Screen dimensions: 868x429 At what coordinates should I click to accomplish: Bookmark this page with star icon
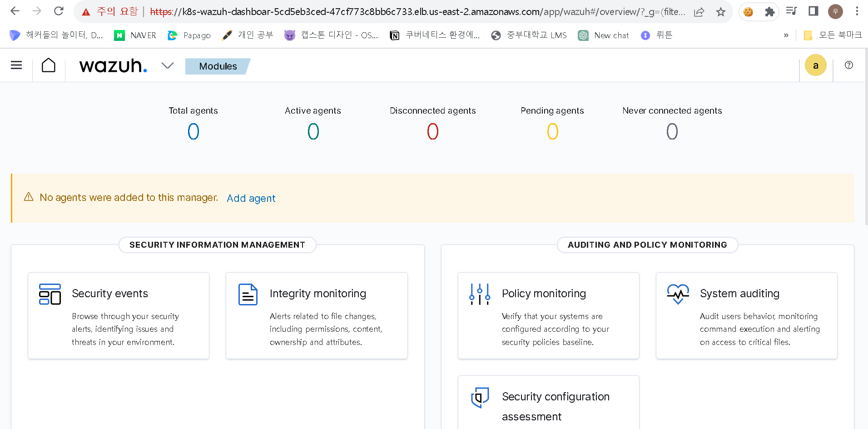(721, 12)
